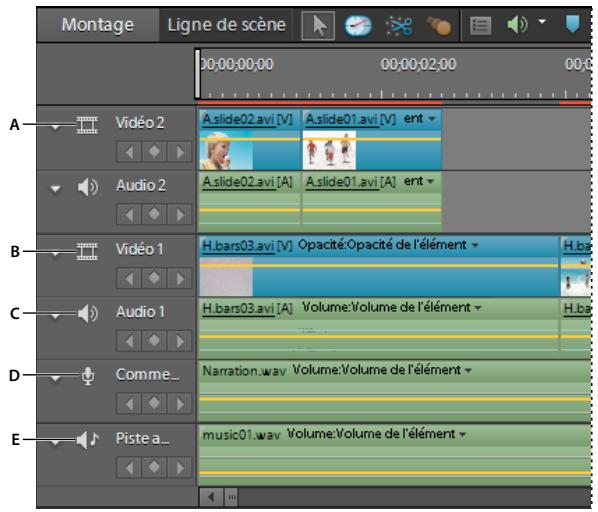
Task: Choose the scissors split clip tool
Action: point(399,26)
